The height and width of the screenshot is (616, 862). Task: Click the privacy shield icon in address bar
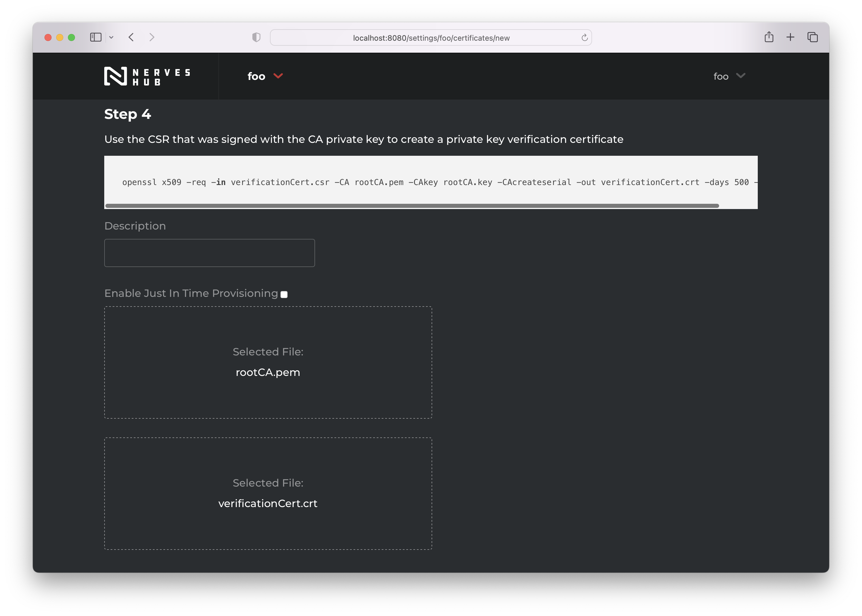coord(256,37)
